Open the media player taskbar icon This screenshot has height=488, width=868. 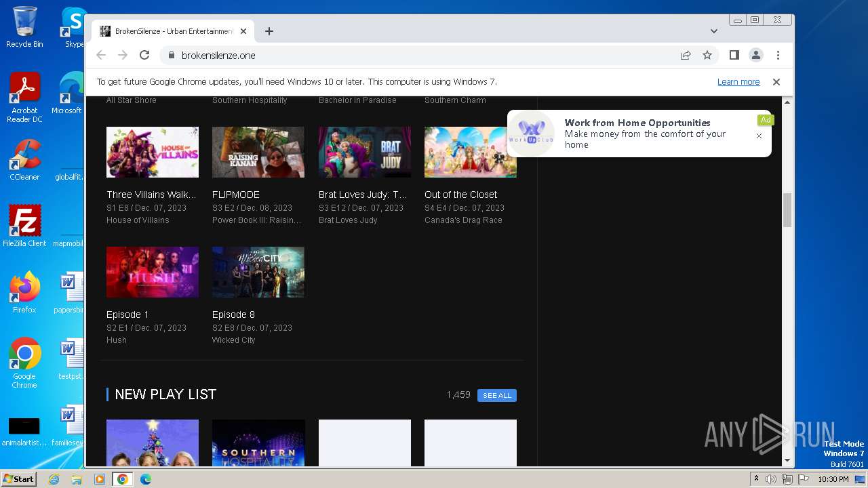pyautogui.click(x=100, y=479)
